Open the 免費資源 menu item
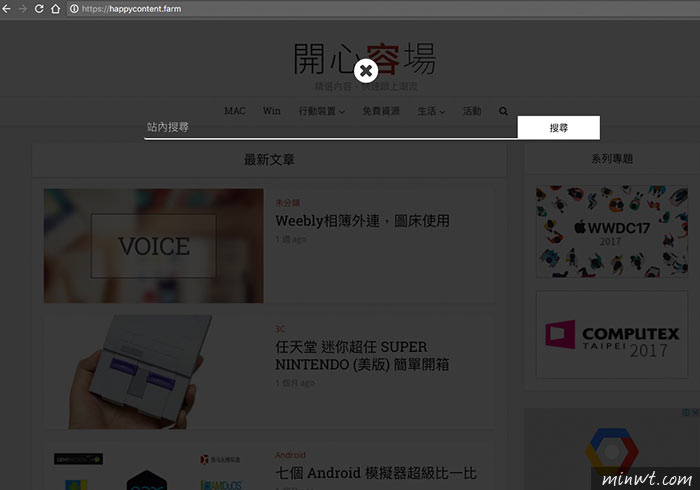This screenshot has height=490, width=700. (x=381, y=111)
